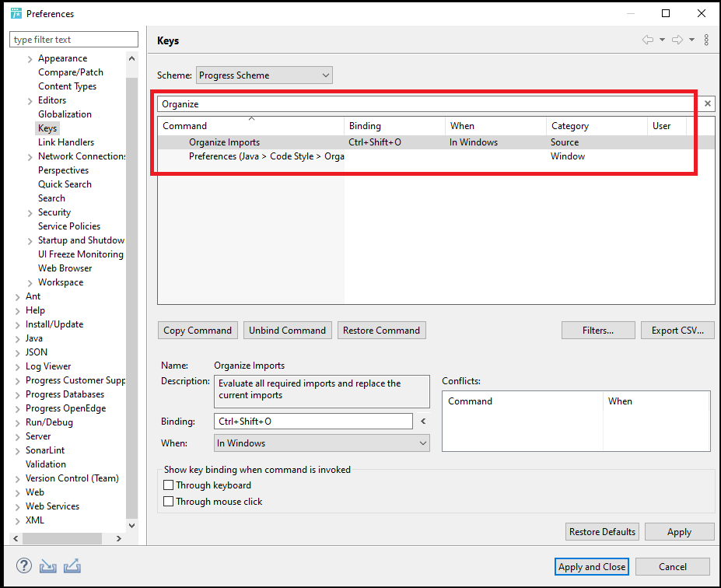Expand the Security tree node

[30, 213]
